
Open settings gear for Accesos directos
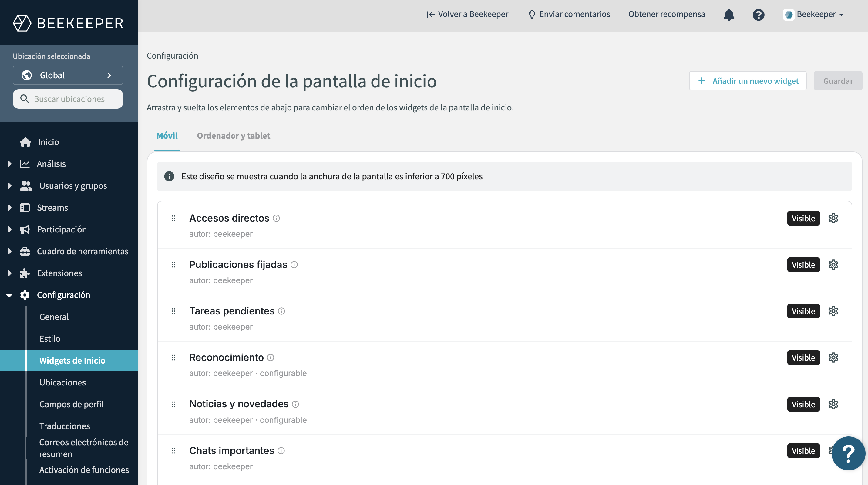[x=833, y=218]
